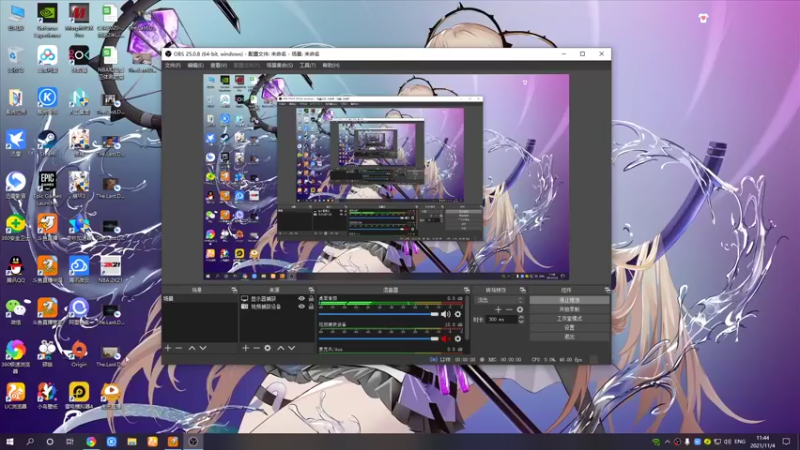Image resolution: width=800 pixels, height=450 pixels.
Task: Toggle visibility of the display capture source
Action: tap(302, 298)
